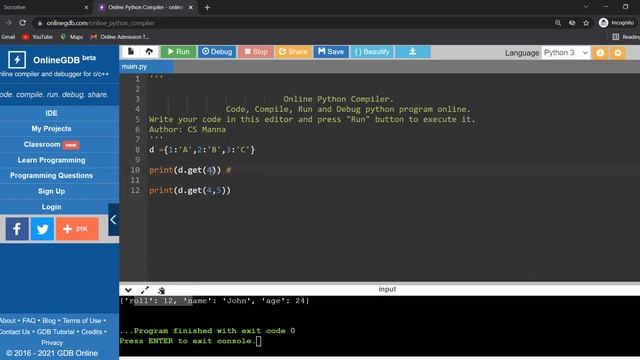
Task: Open the IDE menu item
Action: [51, 113]
